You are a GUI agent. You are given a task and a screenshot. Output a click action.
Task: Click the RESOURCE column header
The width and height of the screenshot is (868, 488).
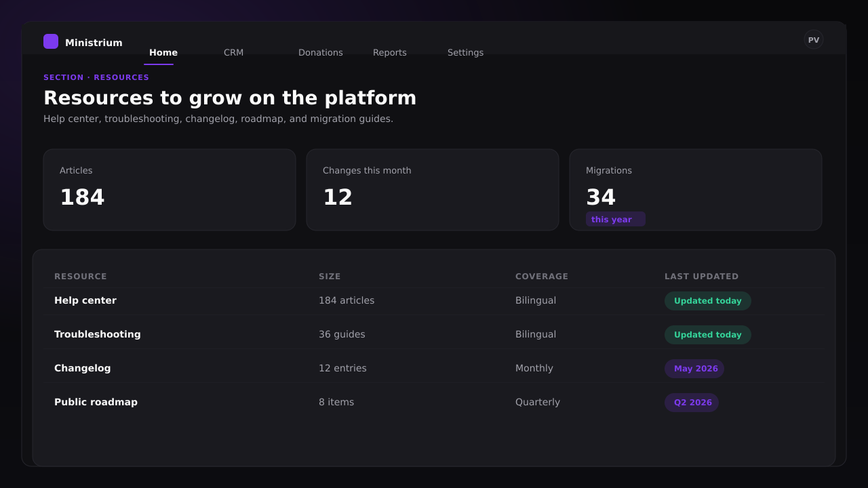click(81, 277)
